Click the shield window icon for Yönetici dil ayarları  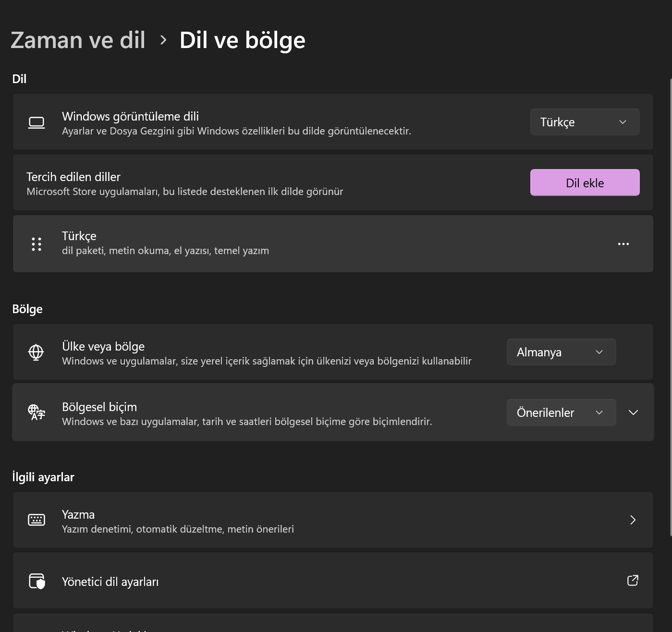37,581
